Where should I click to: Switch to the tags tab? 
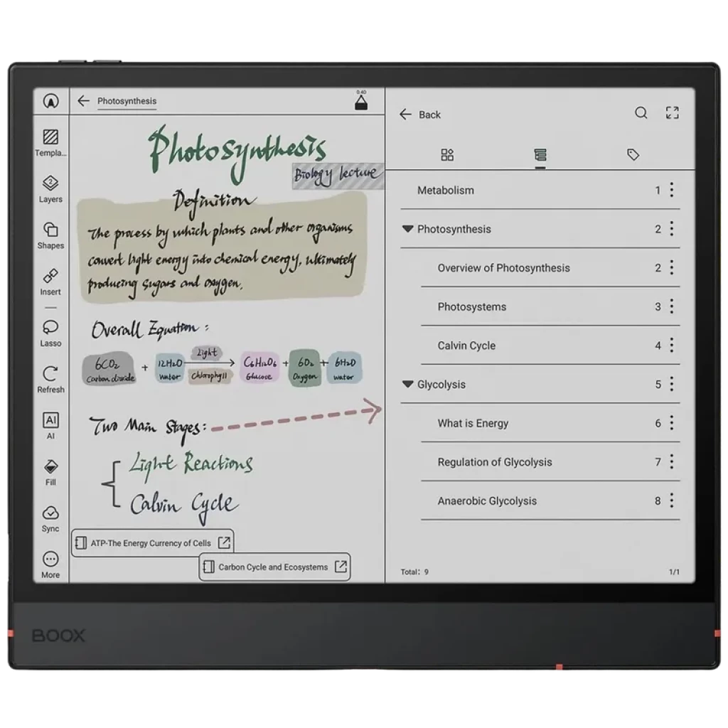pos(633,154)
